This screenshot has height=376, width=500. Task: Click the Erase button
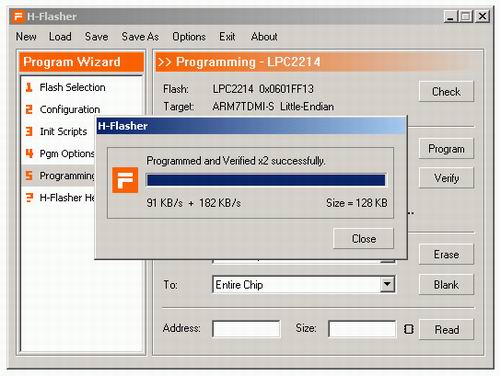click(446, 254)
